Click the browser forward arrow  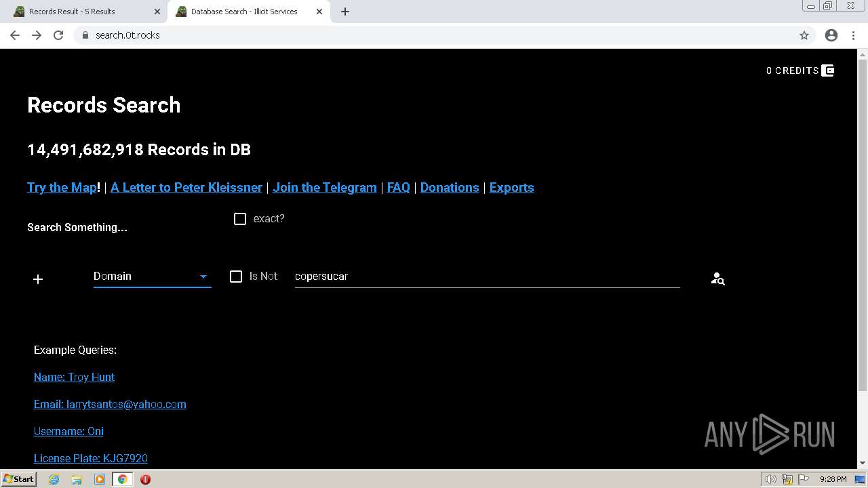tap(37, 35)
